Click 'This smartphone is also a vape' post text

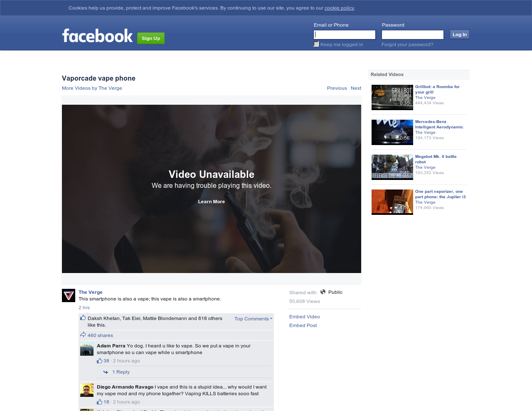pyautogui.click(x=150, y=299)
